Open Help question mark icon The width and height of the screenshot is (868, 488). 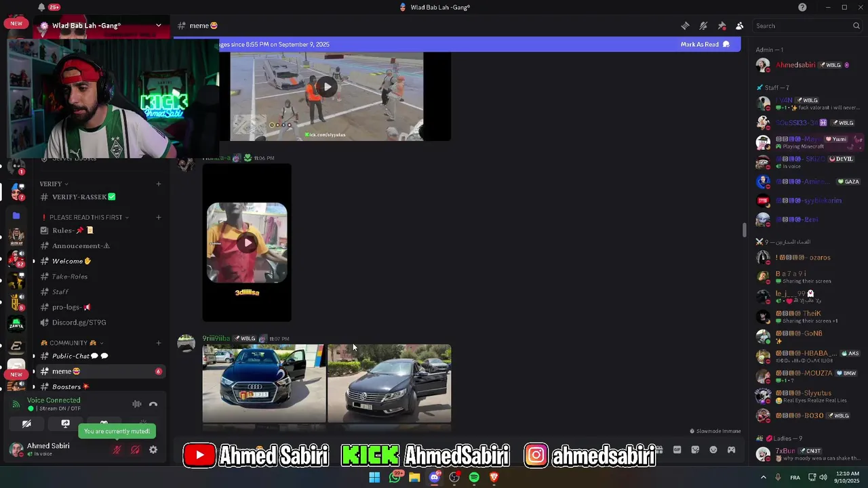[802, 7]
